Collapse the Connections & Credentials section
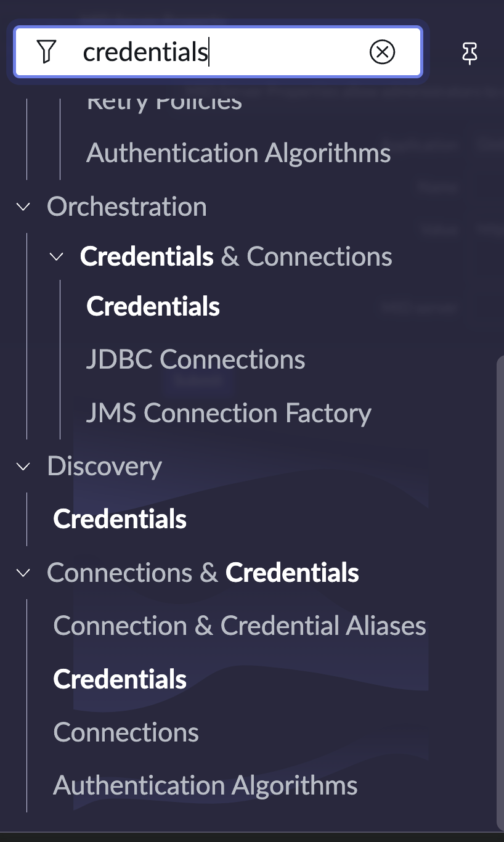The height and width of the screenshot is (842, 504). pos(23,573)
